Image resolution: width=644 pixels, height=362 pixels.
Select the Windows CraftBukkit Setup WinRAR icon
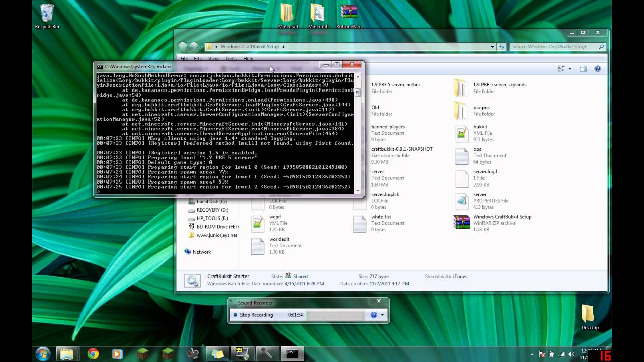point(462,223)
